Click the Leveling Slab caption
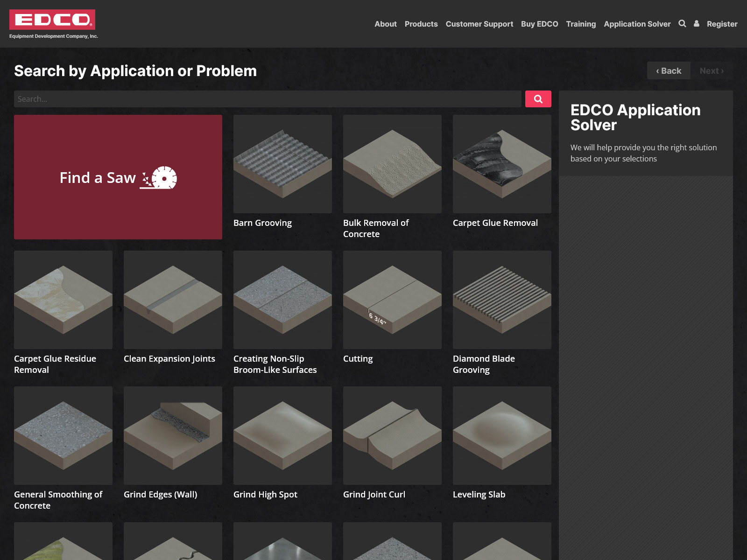Image resolution: width=747 pixels, height=560 pixels. pyautogui.click(x=479, y=495)
